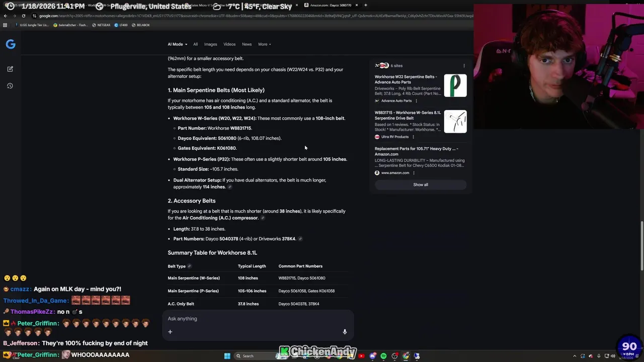The image size is (644, 362).
Task: Switch to the Amazon.com Dayco 5080770 tab
Action: tap(331, 5)
